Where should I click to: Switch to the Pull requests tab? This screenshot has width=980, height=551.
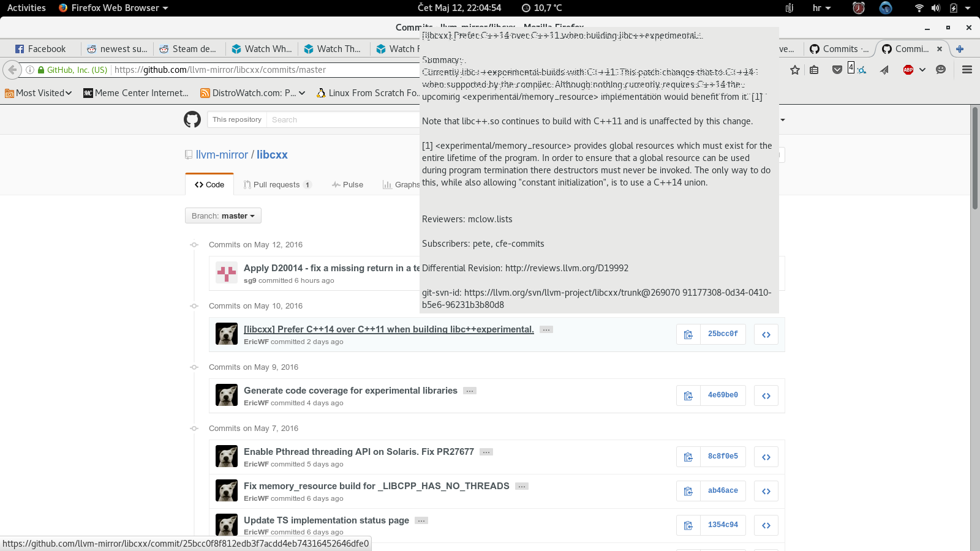(277, 184)
